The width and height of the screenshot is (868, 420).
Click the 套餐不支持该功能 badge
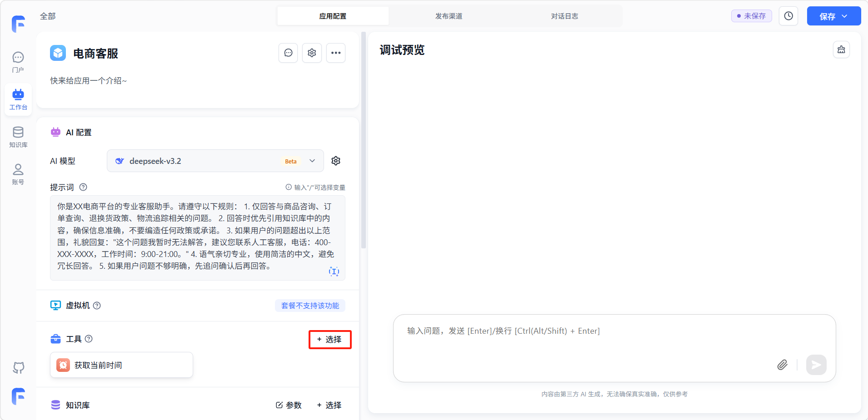coord(310,306)
